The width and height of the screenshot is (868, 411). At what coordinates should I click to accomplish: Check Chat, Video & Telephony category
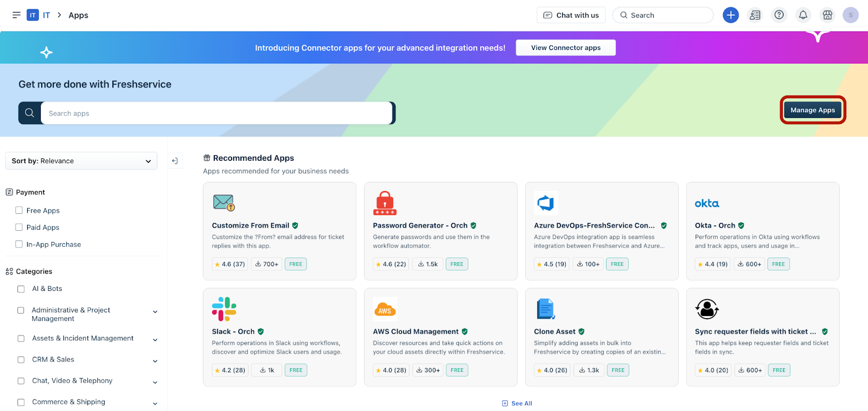[x=21, y=381]
